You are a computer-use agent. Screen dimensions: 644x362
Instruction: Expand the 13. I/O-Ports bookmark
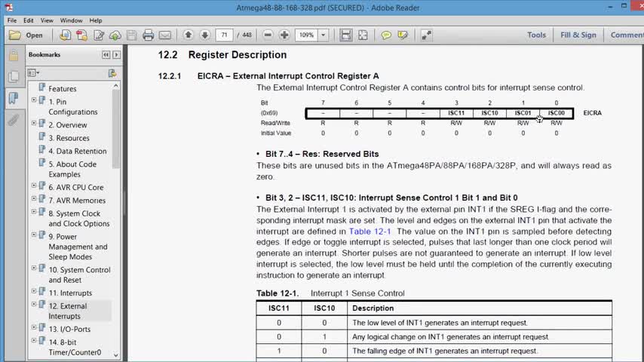pos(34,328)
